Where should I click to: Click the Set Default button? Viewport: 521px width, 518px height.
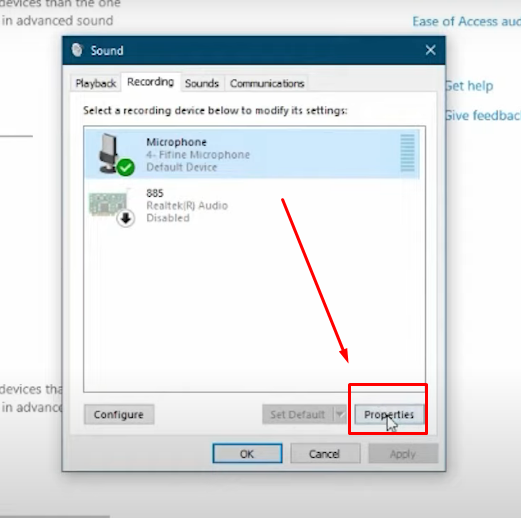coord(297,414)
